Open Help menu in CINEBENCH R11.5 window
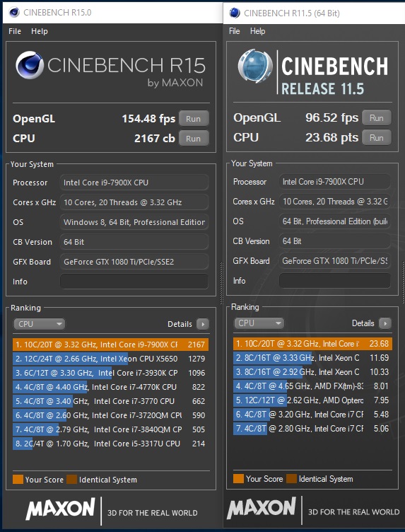The width and height of the screenshot is (405, 532). (x=257, y=31)
